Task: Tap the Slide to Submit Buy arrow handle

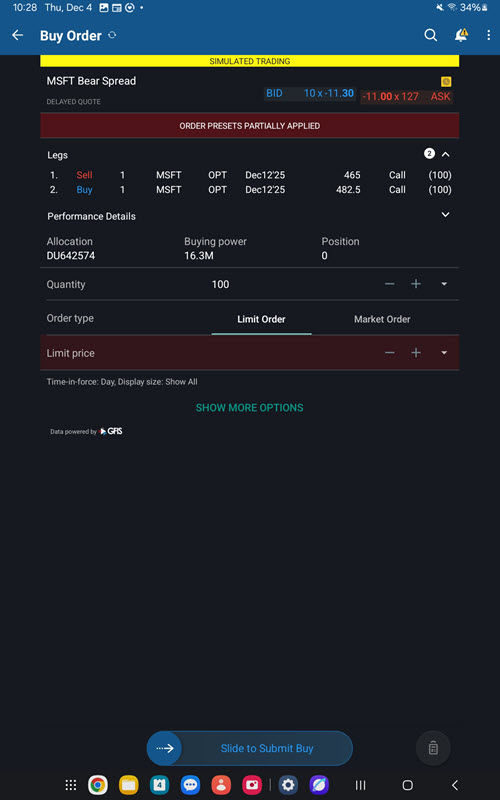Action: click(165, 748)
